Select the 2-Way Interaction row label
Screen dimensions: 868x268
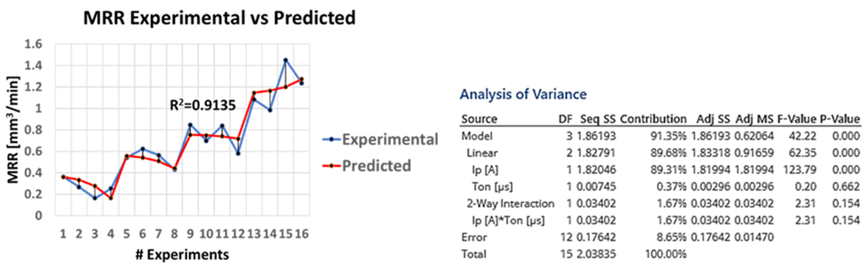510,204
